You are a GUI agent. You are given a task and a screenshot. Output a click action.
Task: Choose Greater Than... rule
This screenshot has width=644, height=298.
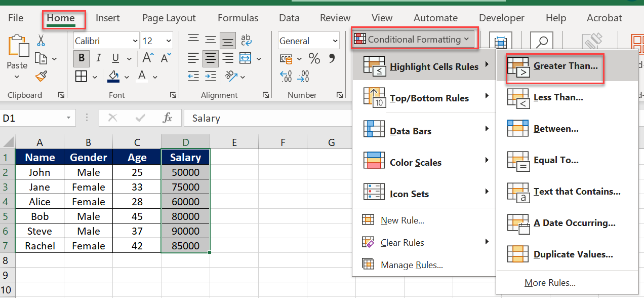tap(567, 65)
